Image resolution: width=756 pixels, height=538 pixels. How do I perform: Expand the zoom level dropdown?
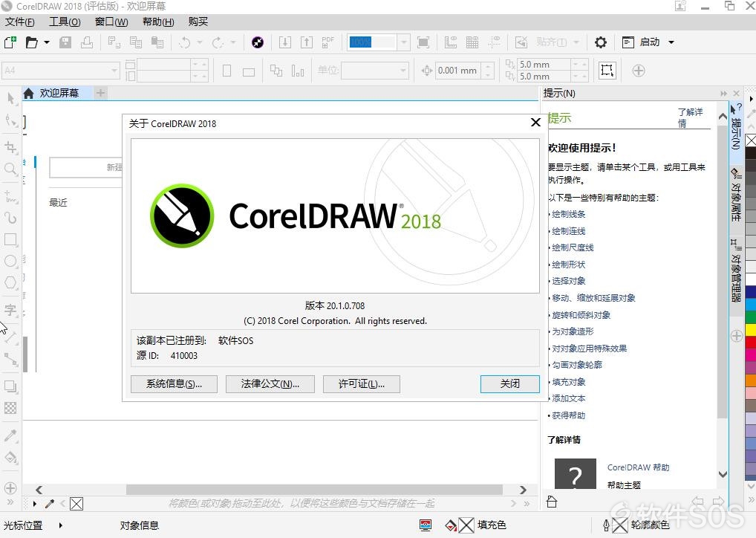click(x=404, y=42)
